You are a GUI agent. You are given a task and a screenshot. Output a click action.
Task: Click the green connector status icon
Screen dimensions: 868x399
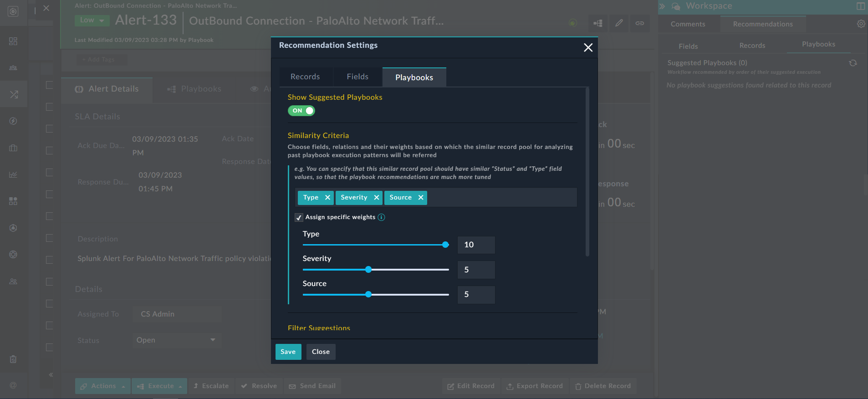pyautogui.click(x=573, y=23)
